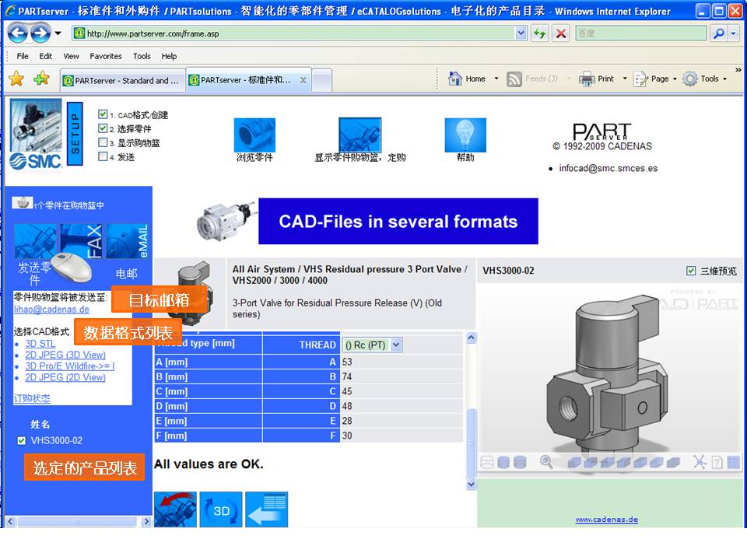Click the shopping basket icon in sidebar

[23, 203]
